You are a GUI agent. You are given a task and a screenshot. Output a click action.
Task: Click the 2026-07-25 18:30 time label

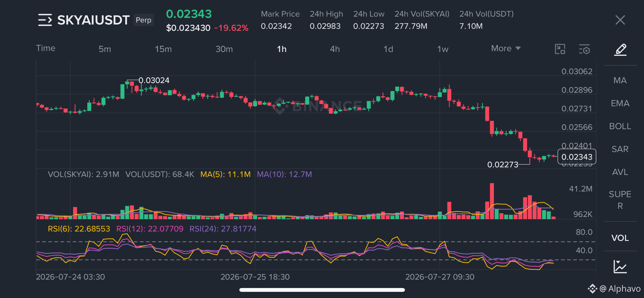pyautogui.click(x=255, y=277)
